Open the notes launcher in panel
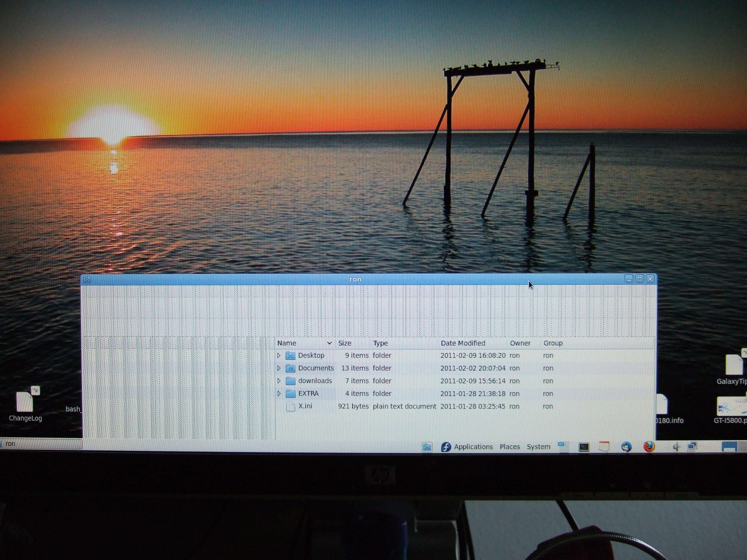Screen dimensions: 747x560 tap(604, 446)
